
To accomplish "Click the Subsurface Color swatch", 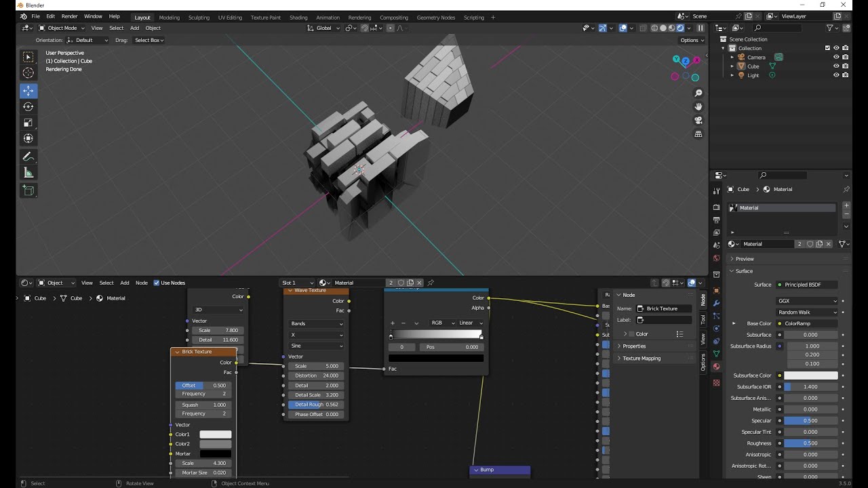I will click(x=811, y=375).
